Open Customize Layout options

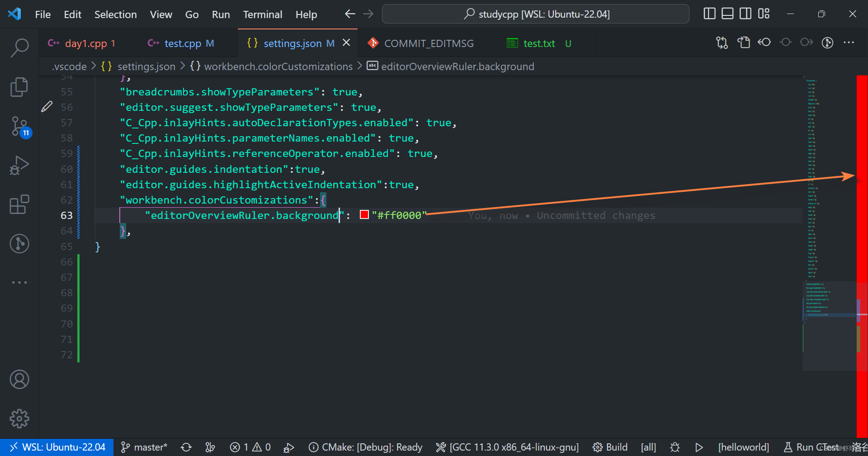coord(764,14)
